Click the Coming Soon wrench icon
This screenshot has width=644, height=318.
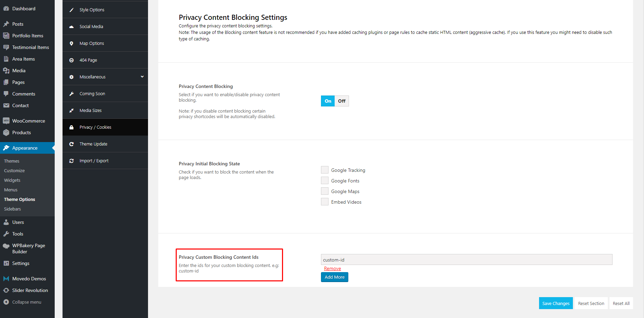[x=71, y=94]
